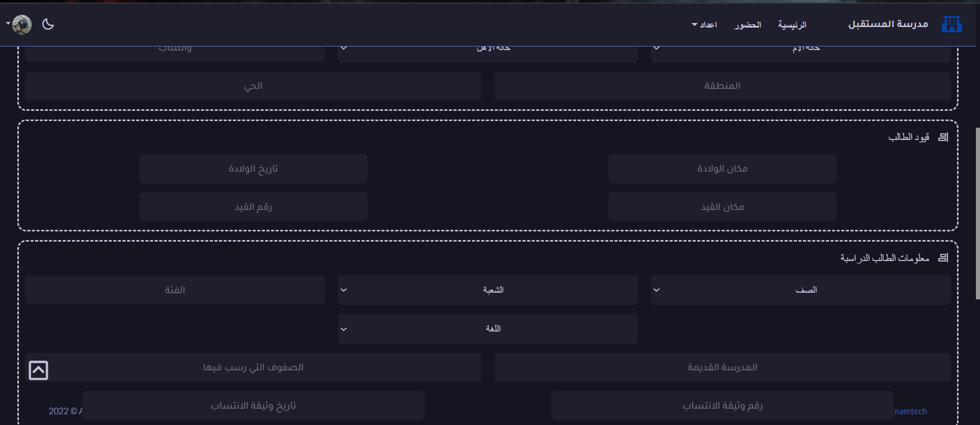This screenshot has height=425, width=980.
Task: Click the قيود الطالب section icon
Action: coord(943,137)
